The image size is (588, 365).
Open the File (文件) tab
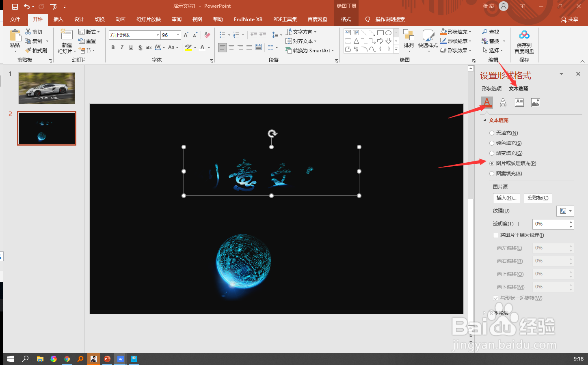pos(15,19)
